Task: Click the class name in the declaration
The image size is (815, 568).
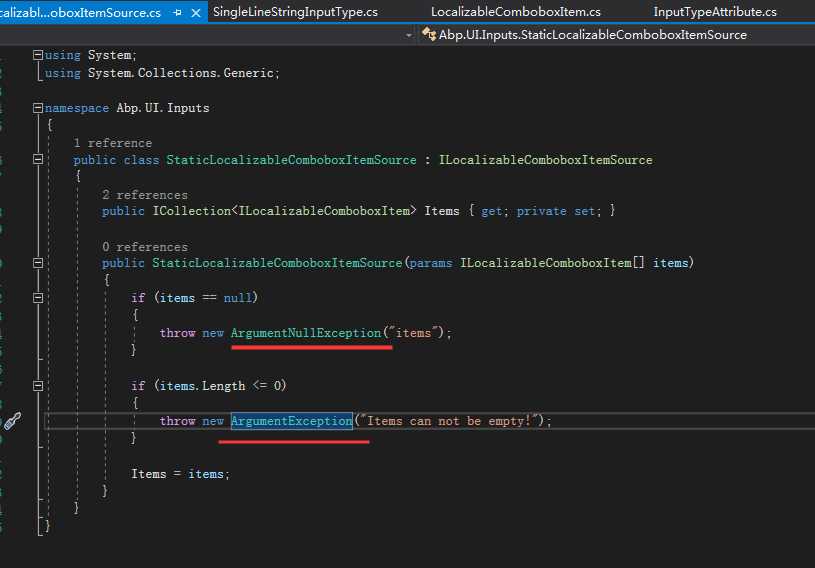Action: 291,160
